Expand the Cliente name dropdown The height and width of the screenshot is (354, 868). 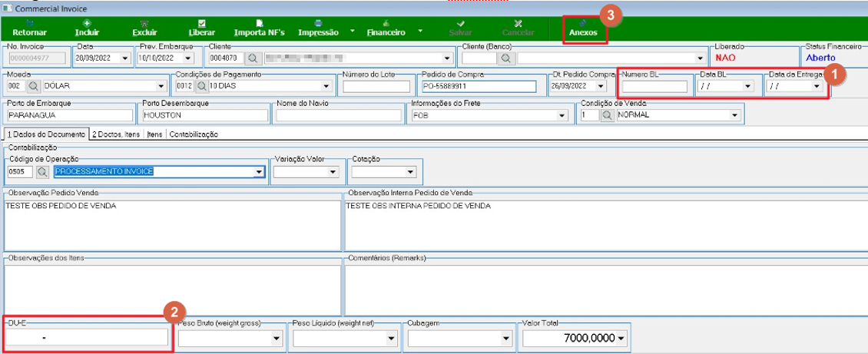click(x=447, y=58)
